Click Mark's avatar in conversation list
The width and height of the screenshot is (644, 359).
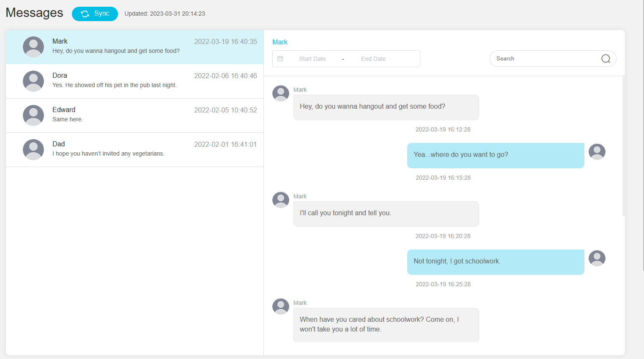coord(33,47)
